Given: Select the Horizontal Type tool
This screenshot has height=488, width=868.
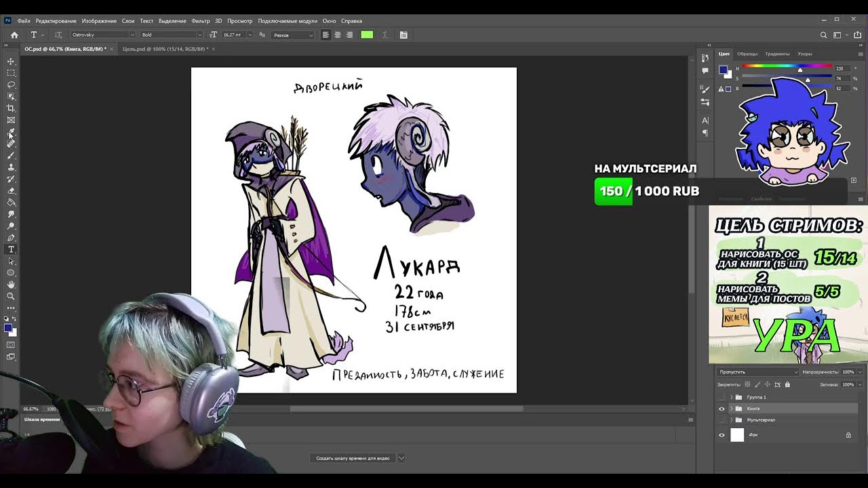Looking at the screenshot, I should point(11,249).
